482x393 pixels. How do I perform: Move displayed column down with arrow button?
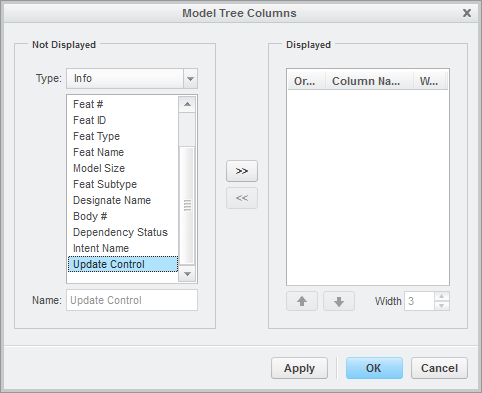coord(339,301)
